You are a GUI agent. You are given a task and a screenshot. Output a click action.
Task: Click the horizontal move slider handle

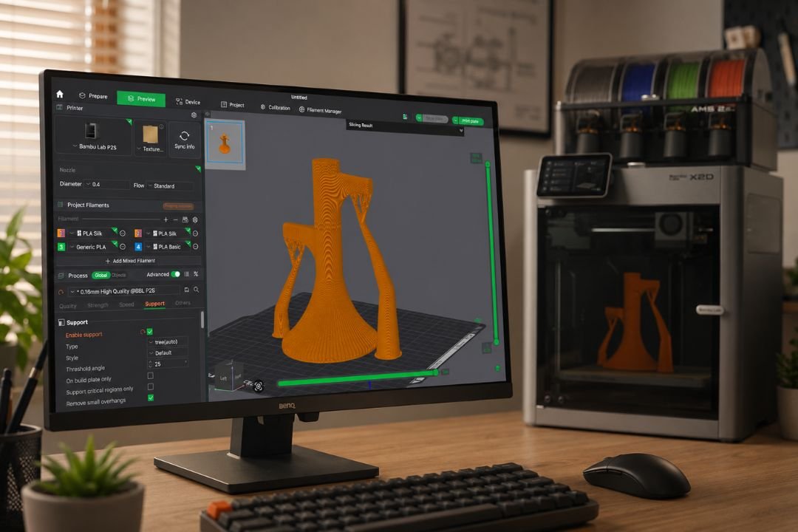tap(436, 372)
